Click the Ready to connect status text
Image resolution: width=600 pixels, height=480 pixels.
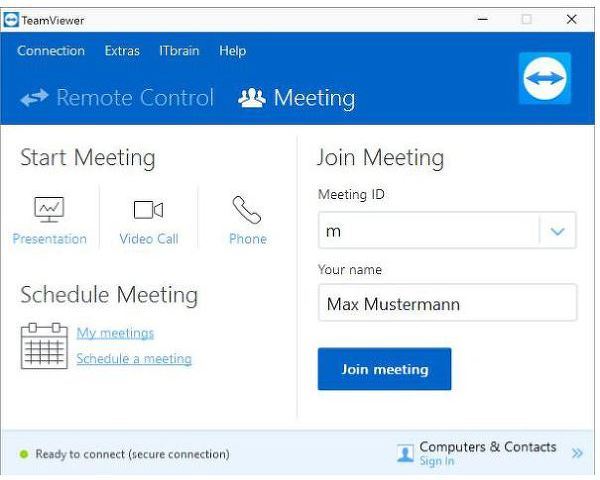pos(132,454)
